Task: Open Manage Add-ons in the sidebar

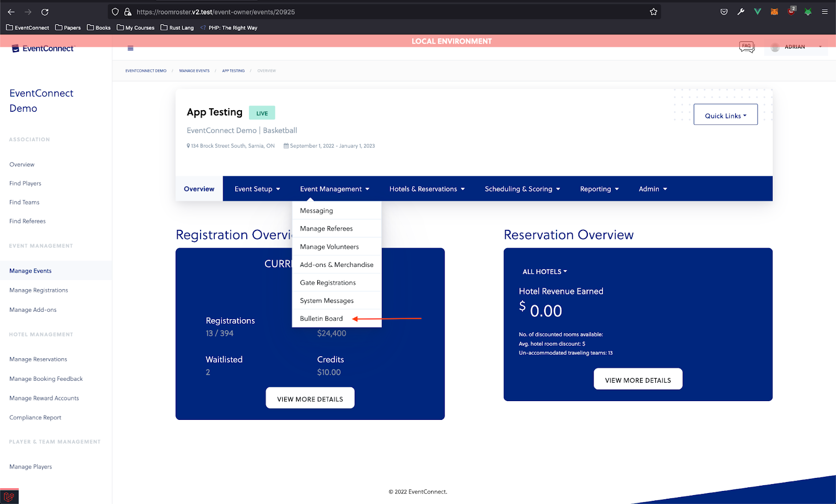Action: 33,310
